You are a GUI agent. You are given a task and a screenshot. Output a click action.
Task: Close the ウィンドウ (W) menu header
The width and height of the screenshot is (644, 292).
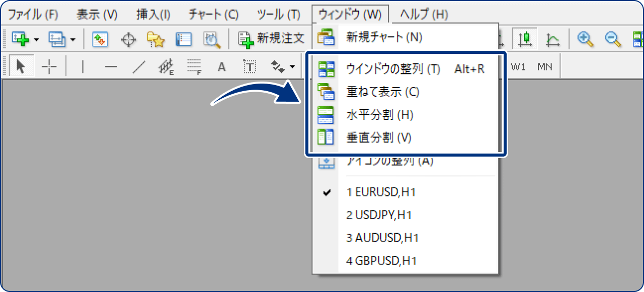click(x=350, y=14)
